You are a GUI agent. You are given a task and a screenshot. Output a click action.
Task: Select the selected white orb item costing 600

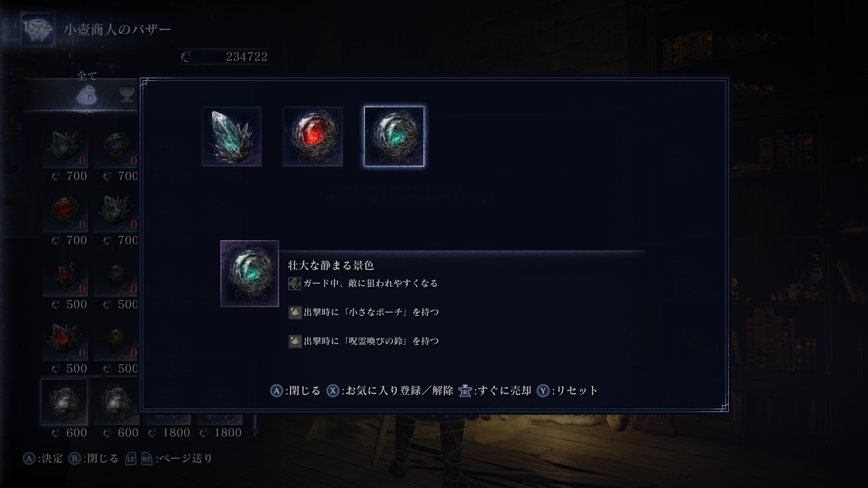[x=64, y=402]
